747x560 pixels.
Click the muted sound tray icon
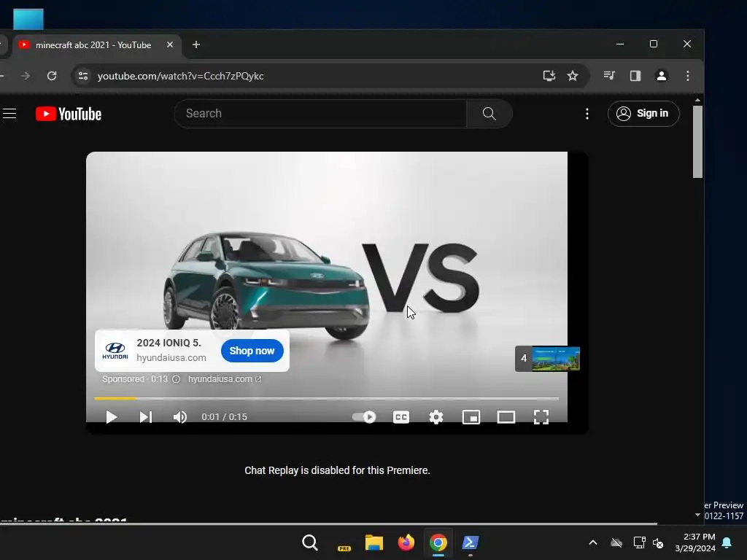pos(658,542)
